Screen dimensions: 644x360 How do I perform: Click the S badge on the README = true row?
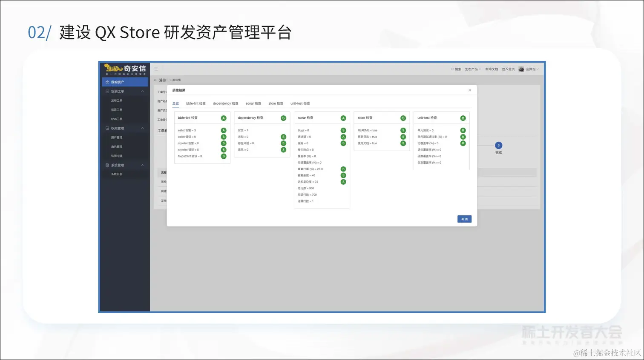point(403,130)
